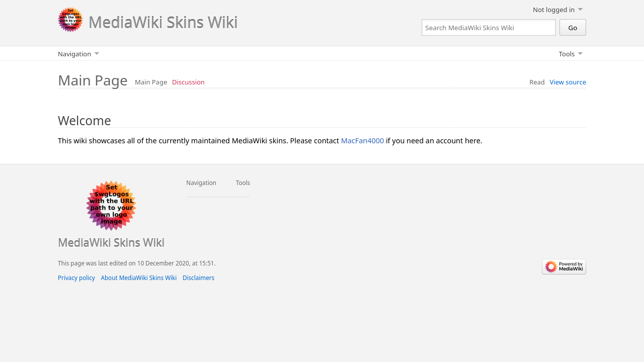Open the Privacy policy link
This screenshot has height=362, width=644.
(76, 278)
